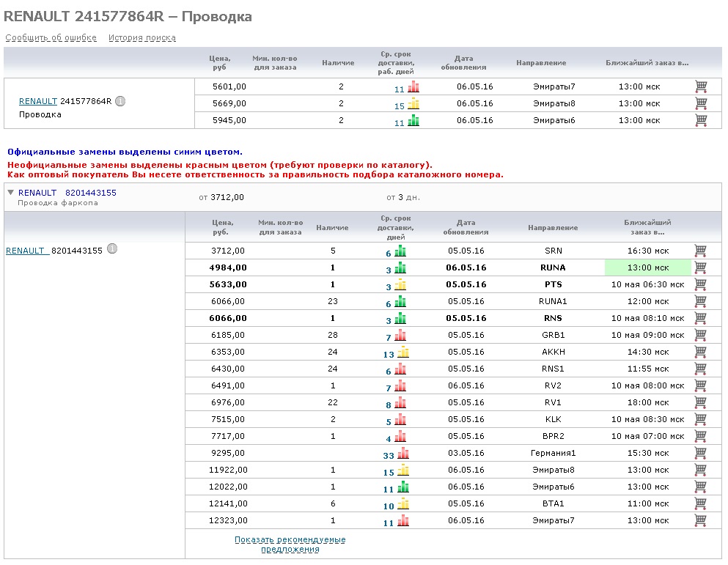Add the GRB1 offer to cart
The image size is (728, 565).
pyautogui.click(x=701, y=335)
